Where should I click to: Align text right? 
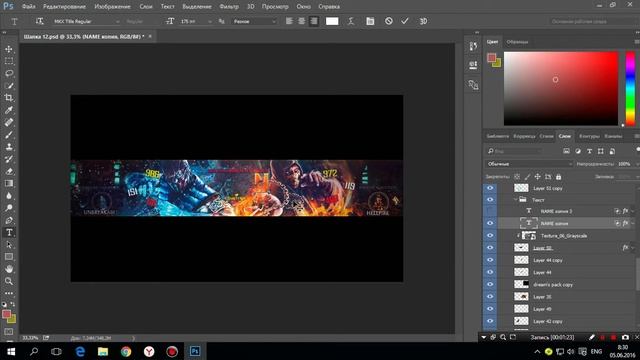tap(313, 21)
